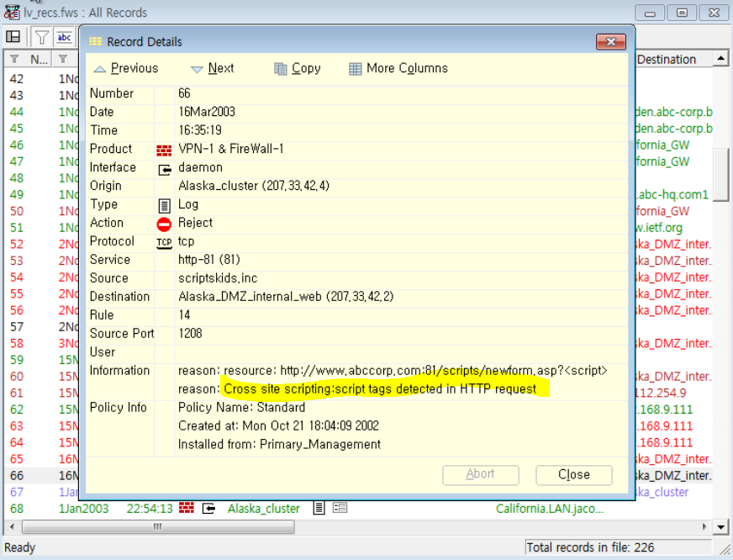
Task: Click the log document icon in row 68
Action: coord(319,508)
